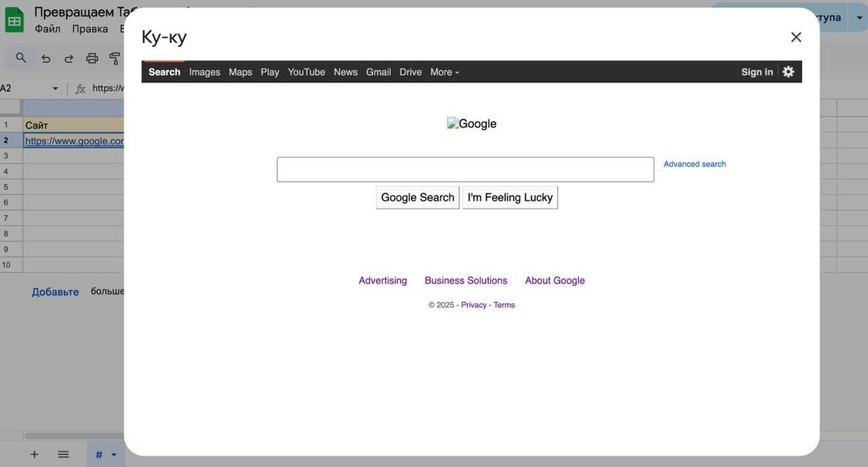Open the More dropdown in Google bar

click(444, 72)
